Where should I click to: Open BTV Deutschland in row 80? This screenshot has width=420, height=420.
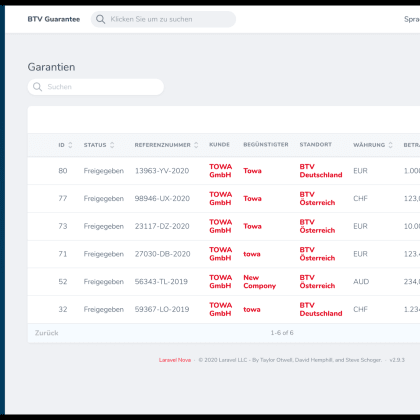[321, 171]
